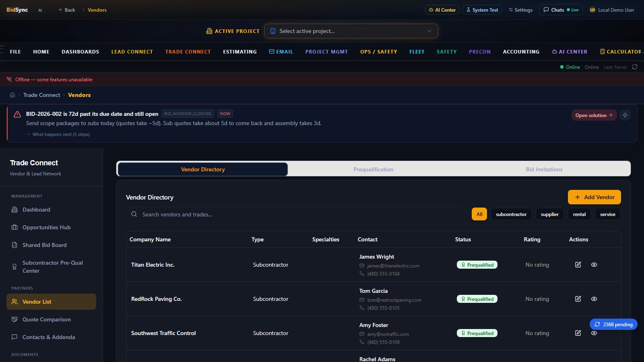Image resolution: width=644 pixels, height=362 pixels.
Task: Select Vendor List in the sidebar
Action: 52,302
